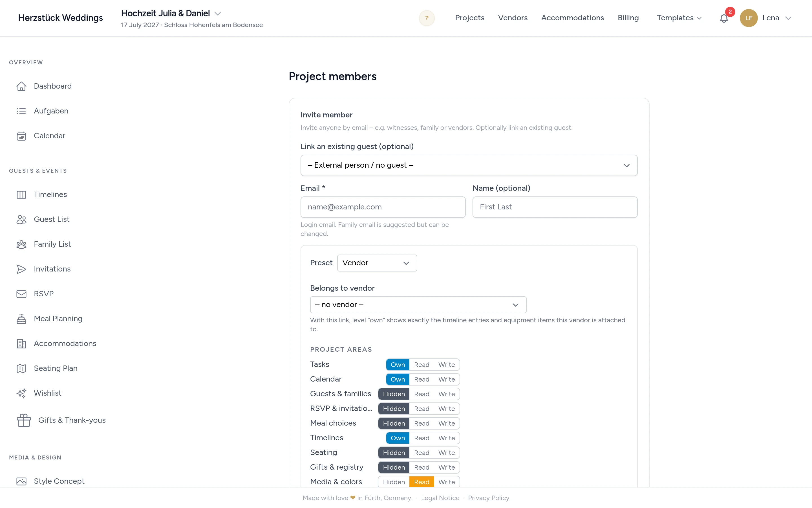Open Accommodations in top navigation
This screenshot has width=812, height=508.
tap(572, 18)
